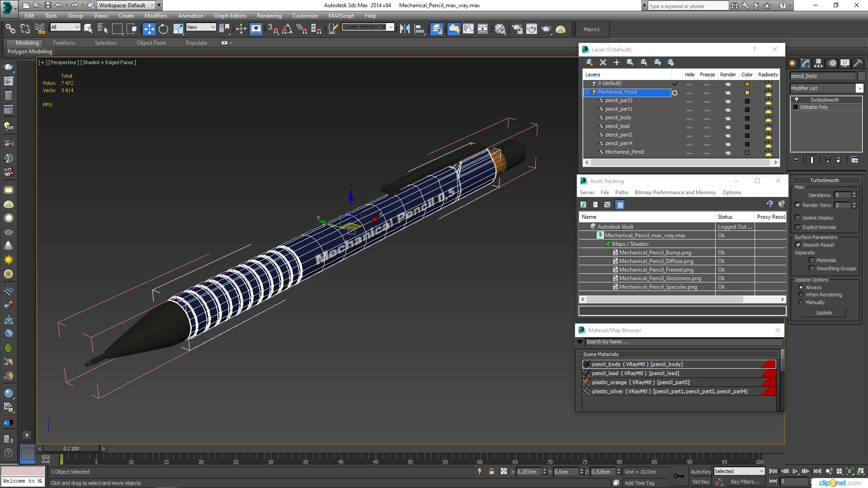Switch to the Freeform ribbon tab
Viewport: 868px width, 488px height.
(64, 43)
